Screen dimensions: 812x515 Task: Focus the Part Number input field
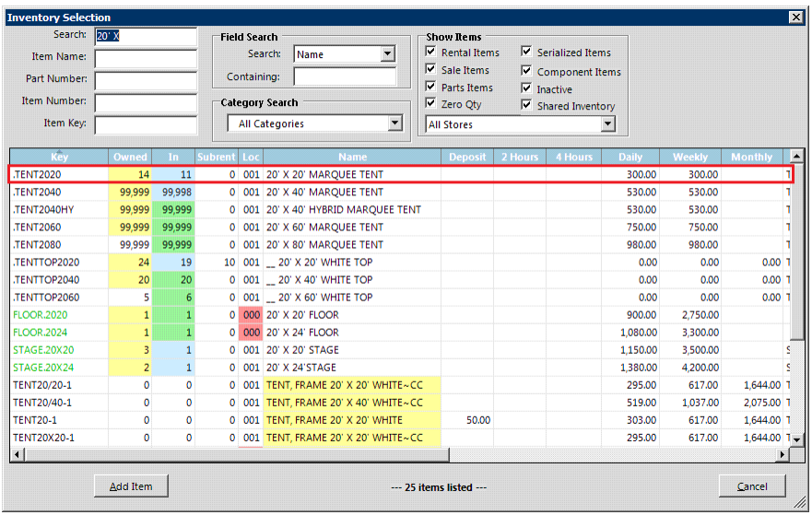tap(146, 80)
